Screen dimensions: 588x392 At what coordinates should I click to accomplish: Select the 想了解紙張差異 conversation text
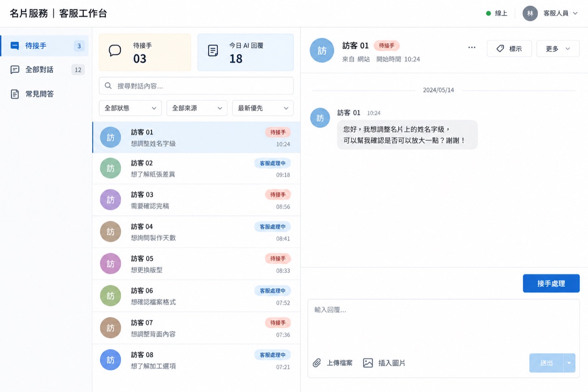153,175
